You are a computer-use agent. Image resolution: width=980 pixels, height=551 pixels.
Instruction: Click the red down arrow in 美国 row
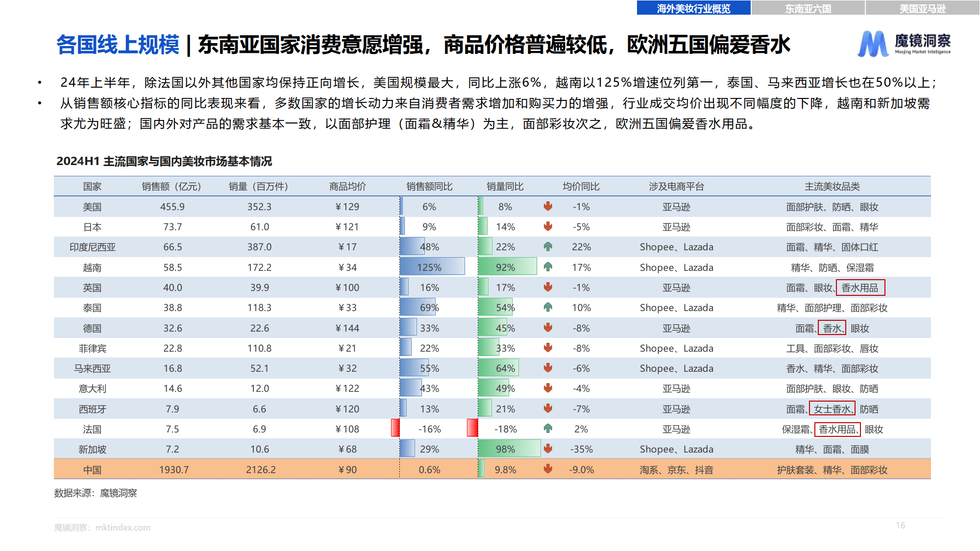pyautogui.click(x=548, y=206)
